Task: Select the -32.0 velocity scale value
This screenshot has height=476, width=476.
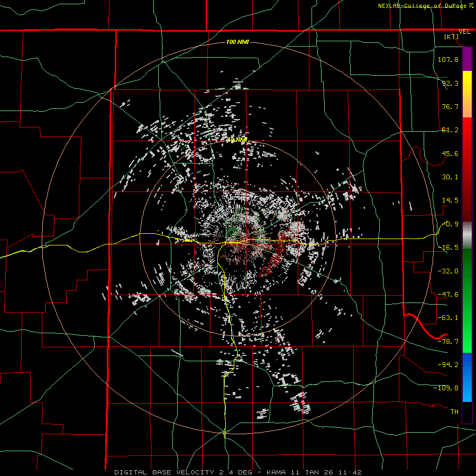Action: [x=448, y=271]
